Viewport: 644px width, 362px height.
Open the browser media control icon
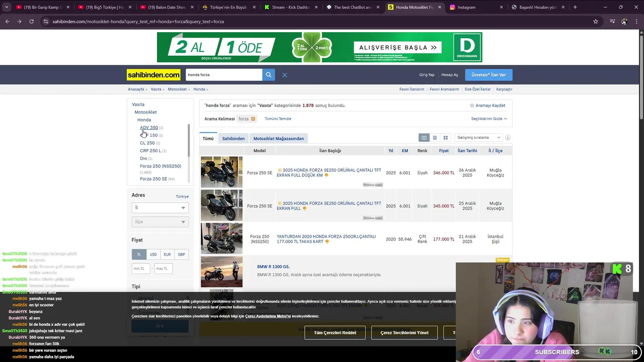pos(612,22)
